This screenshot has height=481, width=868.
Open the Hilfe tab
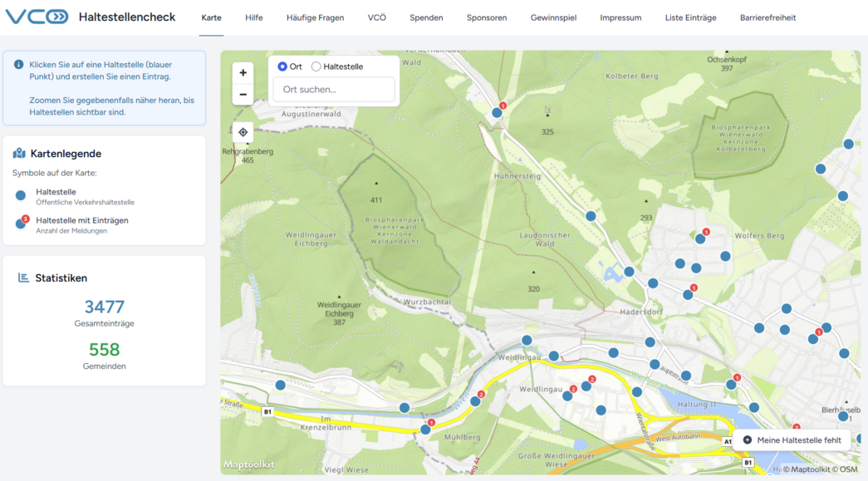253,17
